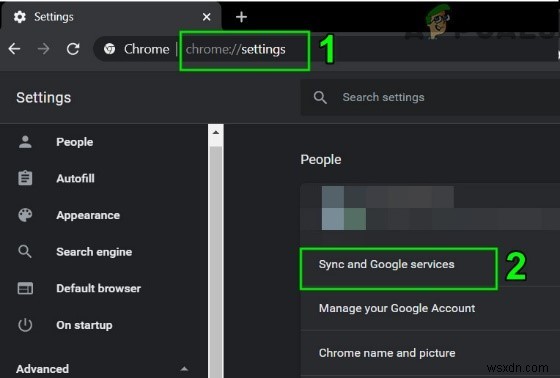Open the Autofill sidebar section
This screenshot has width=560, height=378.
[x=75, y=178]
